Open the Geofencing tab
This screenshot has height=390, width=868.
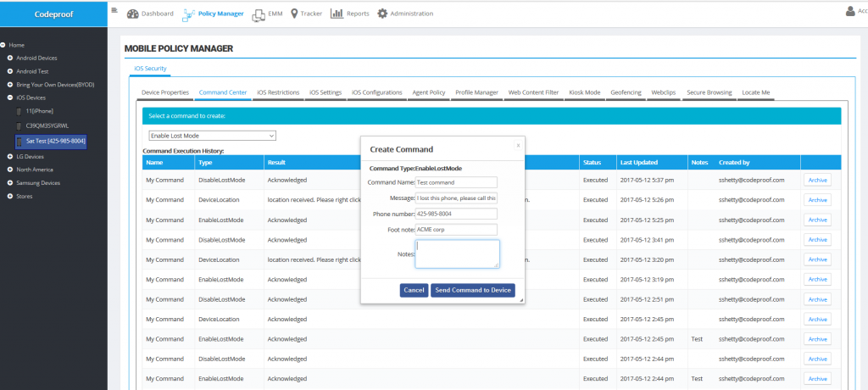(626, 92)
